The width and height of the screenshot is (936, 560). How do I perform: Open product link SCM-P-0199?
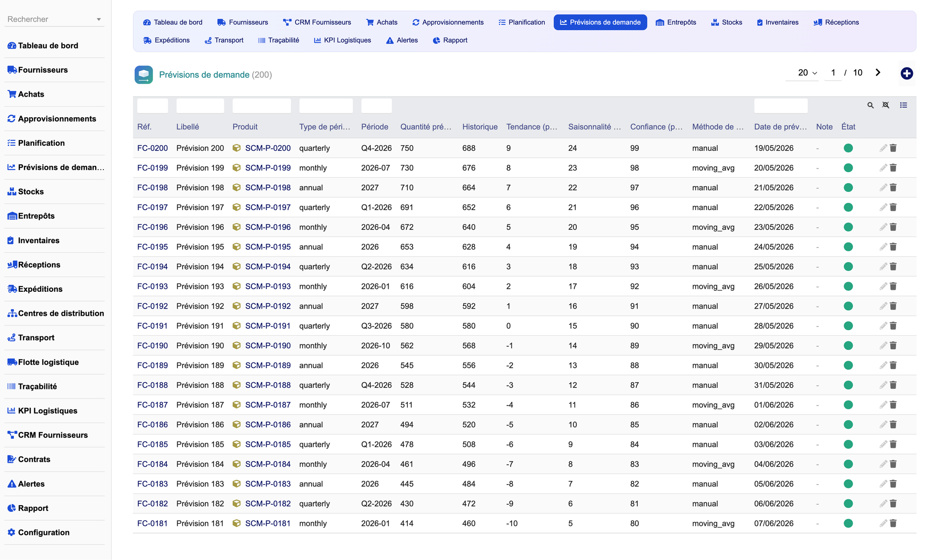(x=268, y=168)
